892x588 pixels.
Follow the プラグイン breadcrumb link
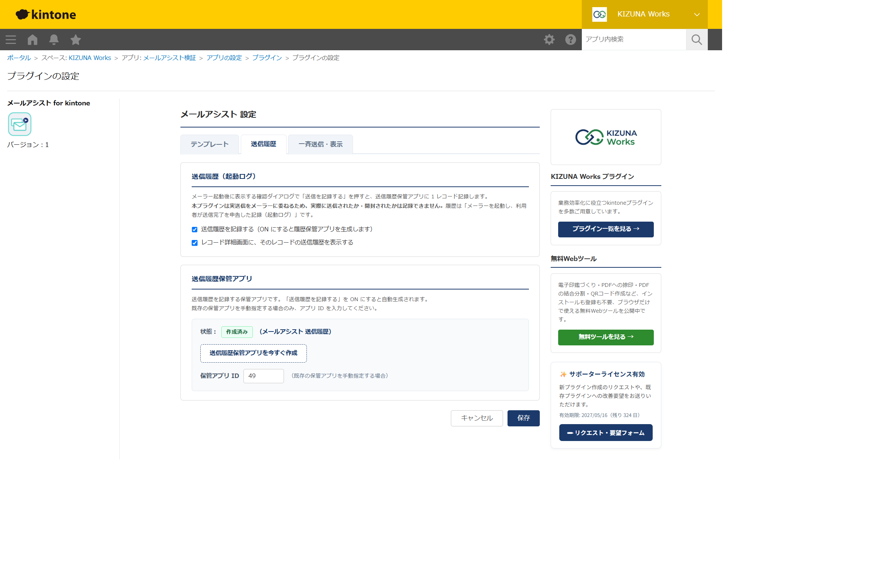(267, 58)
